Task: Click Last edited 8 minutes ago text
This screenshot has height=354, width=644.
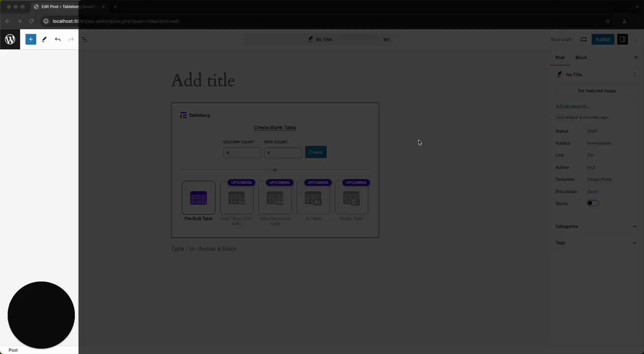Action: 582,118
